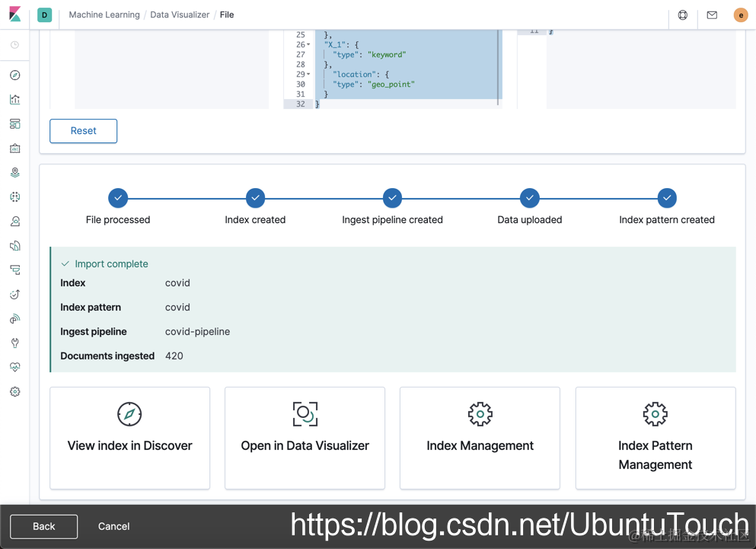Click the Documents ingested 420 value

[174, 356]
